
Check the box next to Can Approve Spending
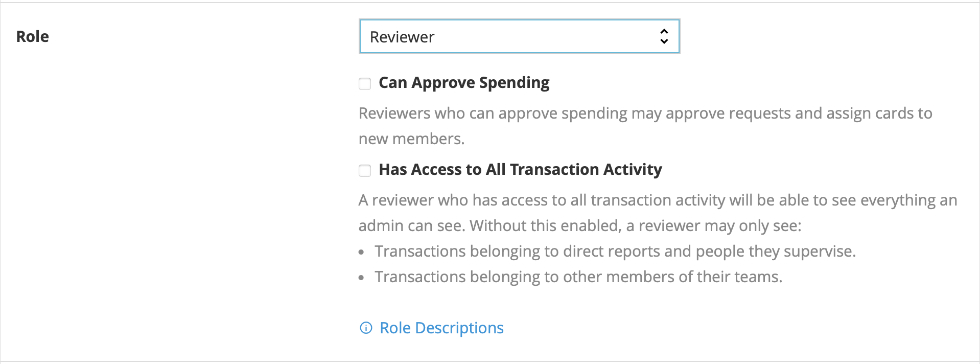coord(364,83)
